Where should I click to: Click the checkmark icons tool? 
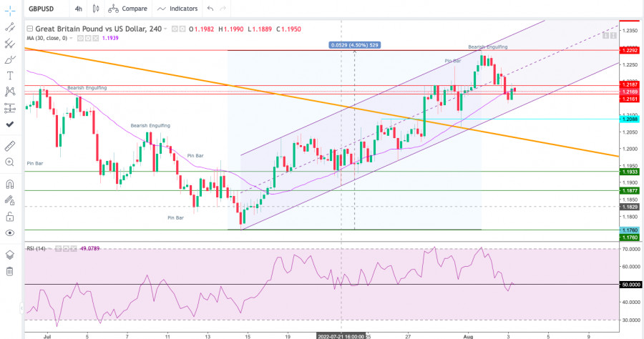10,124
